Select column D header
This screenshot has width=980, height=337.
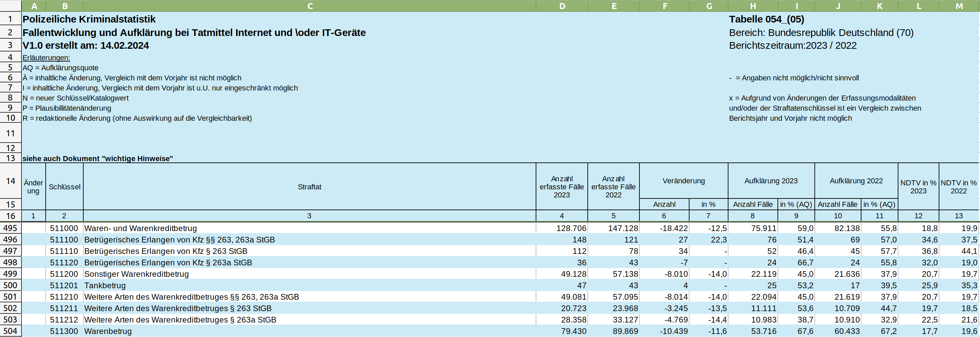[x=562, y=6]
